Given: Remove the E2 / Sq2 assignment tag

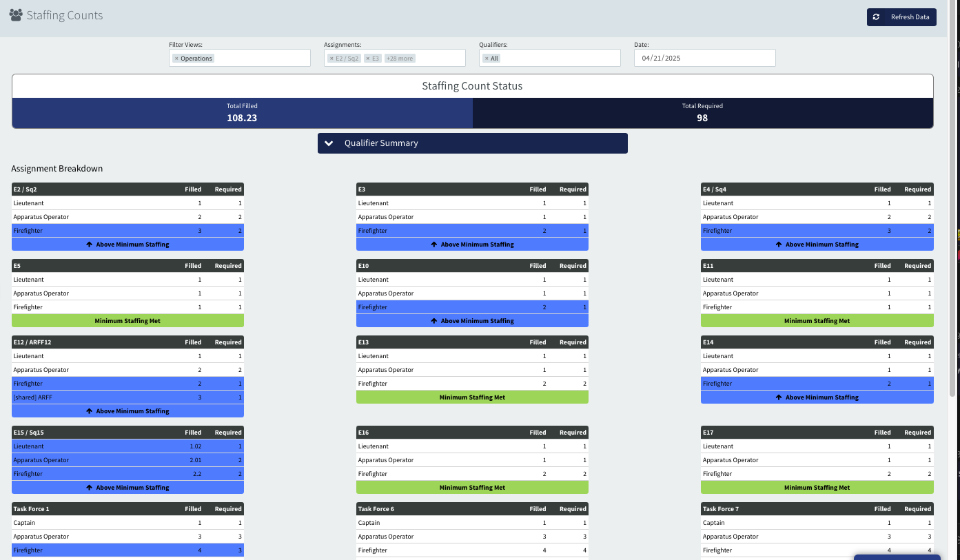Looking at the screenshot, I should [x=331, y=59].
